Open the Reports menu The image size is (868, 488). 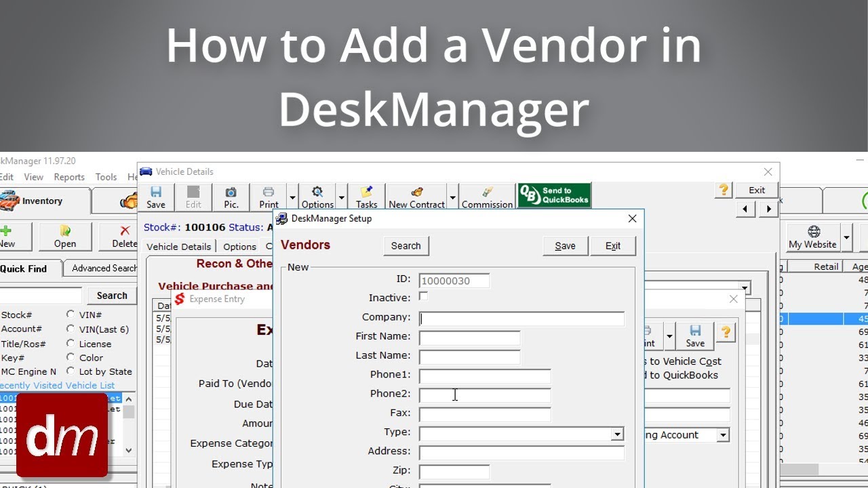(x=69, y=177)
